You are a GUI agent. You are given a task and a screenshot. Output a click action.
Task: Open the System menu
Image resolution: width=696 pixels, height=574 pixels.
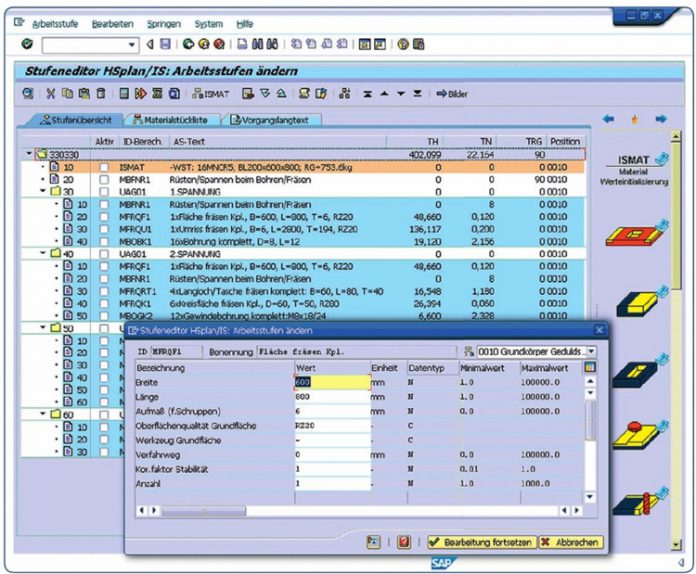point(209,24)
